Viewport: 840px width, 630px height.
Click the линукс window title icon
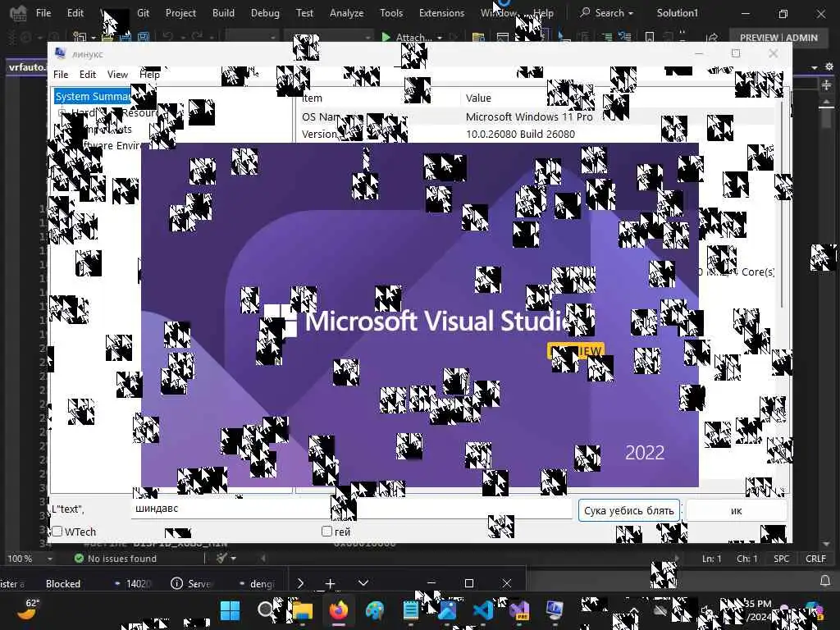pyautogui.click(x=61, y=53)
